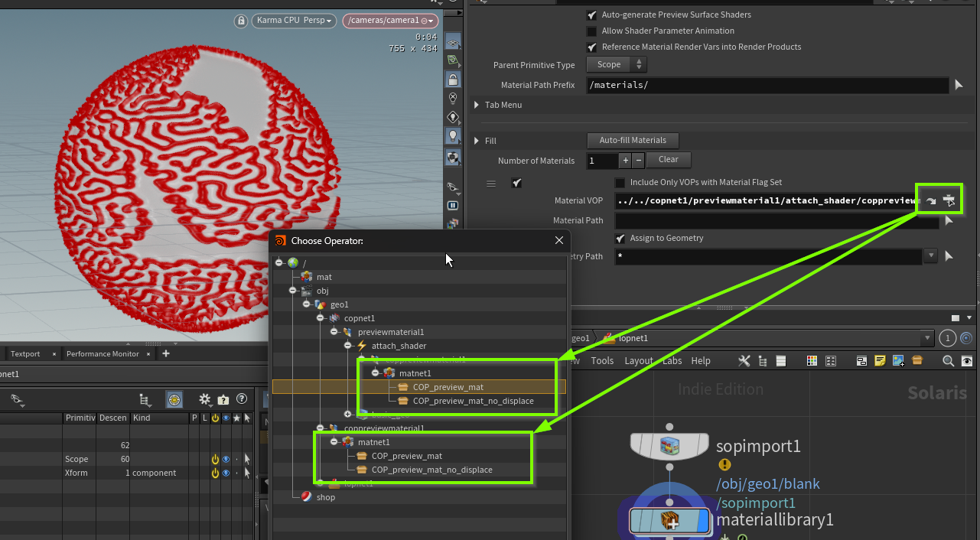Enable Allow Shader Parameter Animation
Viewport: 980px width, 540px height.
click(x=591, y=31)
